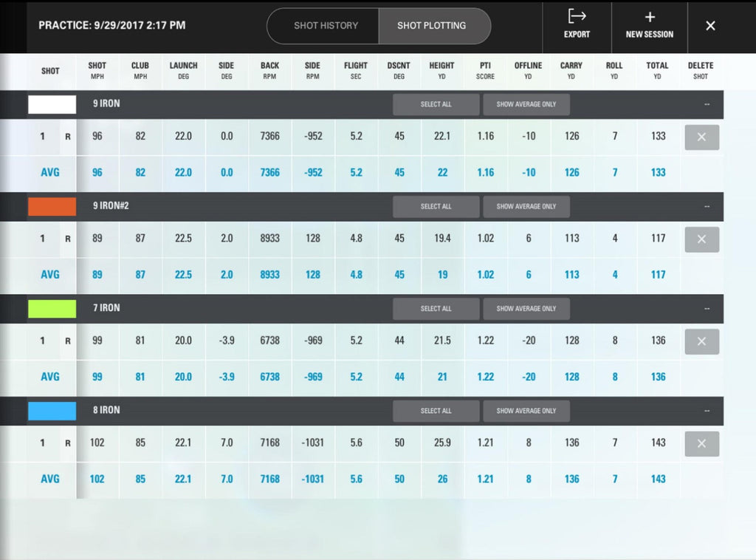This screenshot has height=560, width=756.
Task: Select all shots for 9 IRON
Action: (436, 104)
